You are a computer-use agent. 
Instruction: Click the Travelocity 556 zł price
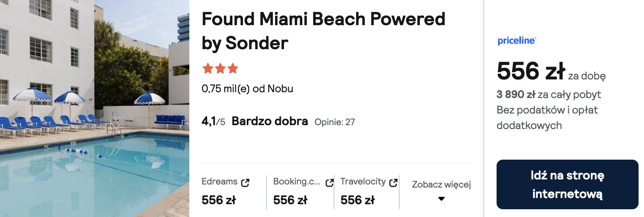pyautogui.click(x=358, y=200)
